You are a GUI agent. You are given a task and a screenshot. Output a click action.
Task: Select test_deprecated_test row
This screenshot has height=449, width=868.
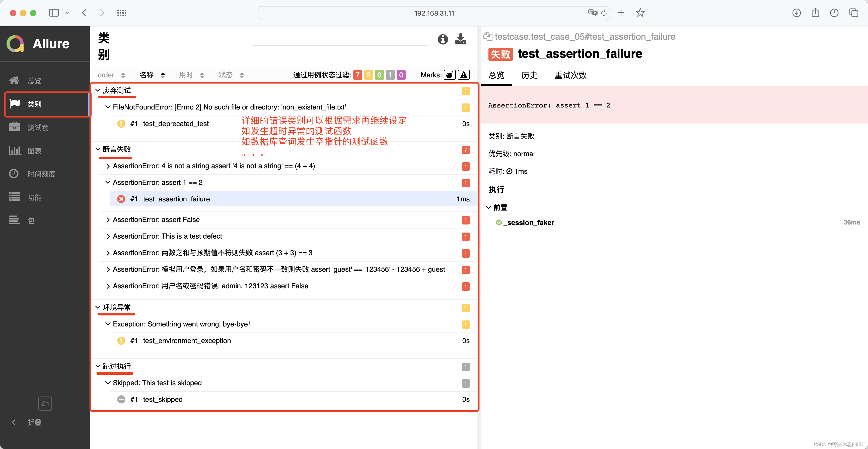point(293,124)
